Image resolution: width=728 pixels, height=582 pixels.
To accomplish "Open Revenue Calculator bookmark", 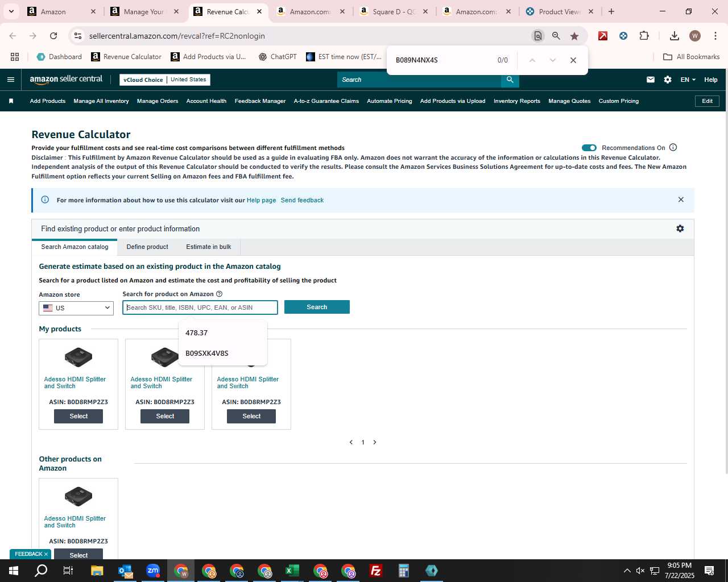I will tap(126, 57).
